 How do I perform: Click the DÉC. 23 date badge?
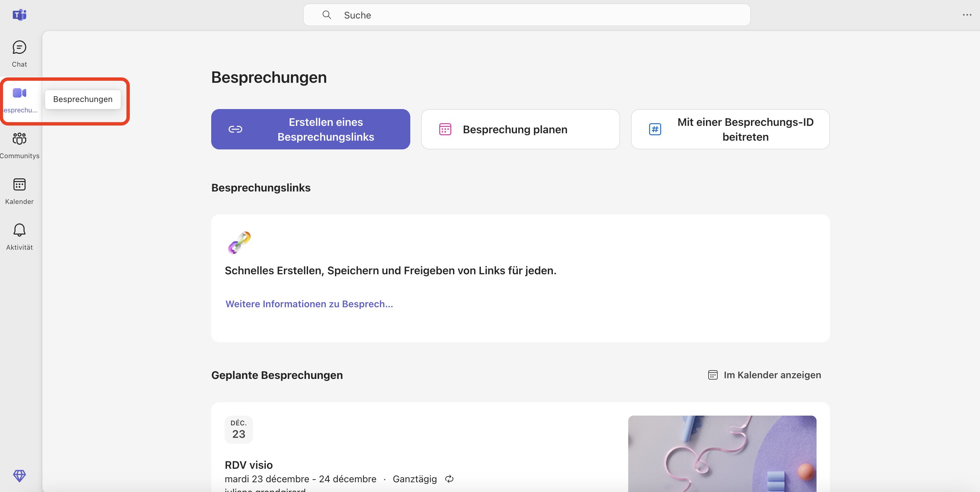click(x=238, y=429)
